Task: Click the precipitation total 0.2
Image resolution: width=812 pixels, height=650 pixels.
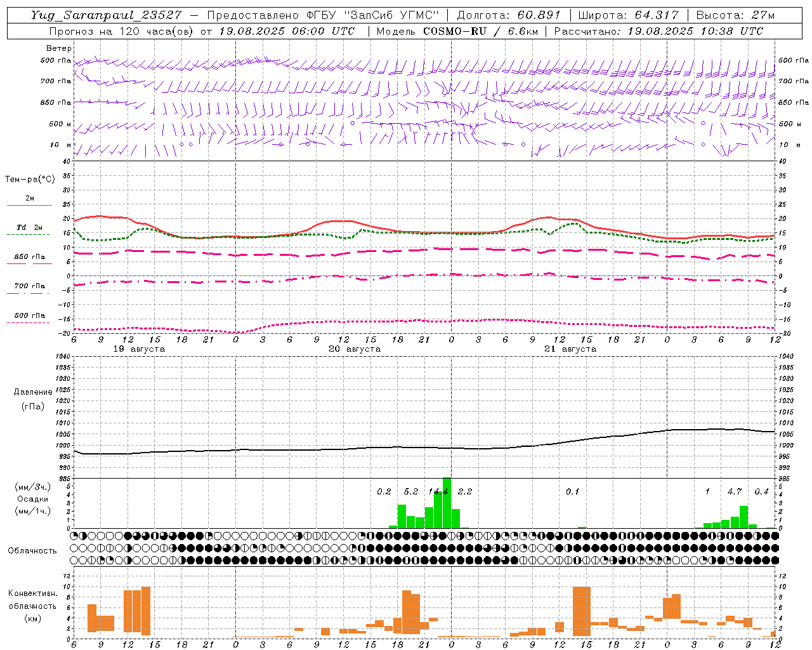Action: 384,492
